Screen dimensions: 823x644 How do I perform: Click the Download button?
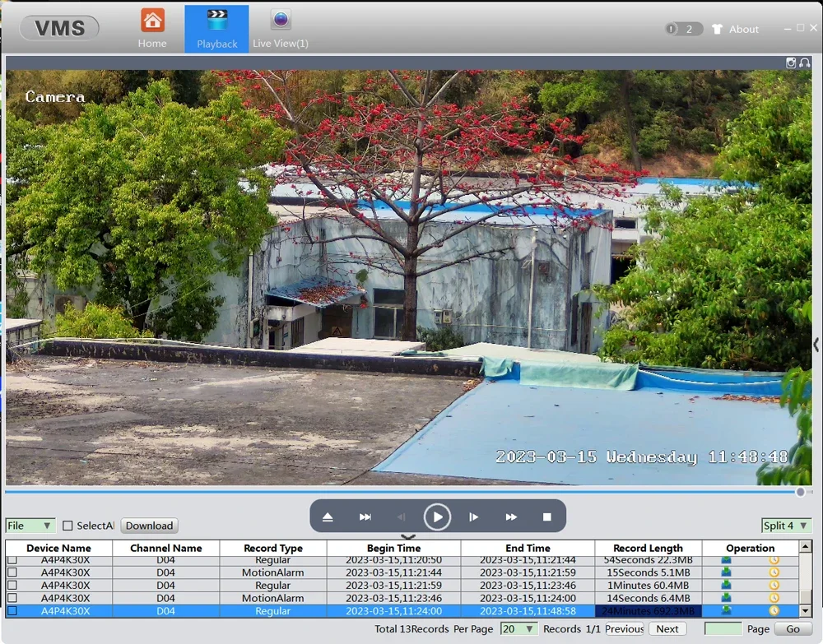tap(148, 526)
